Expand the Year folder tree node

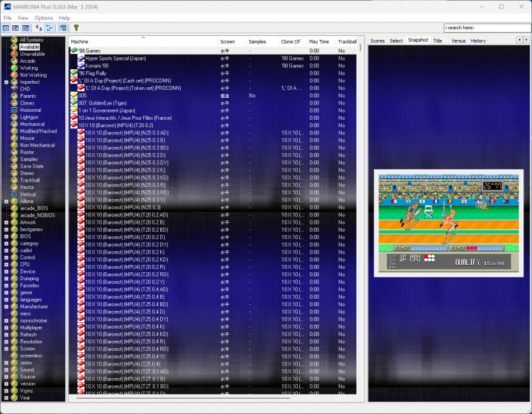(x=6, y=398)
